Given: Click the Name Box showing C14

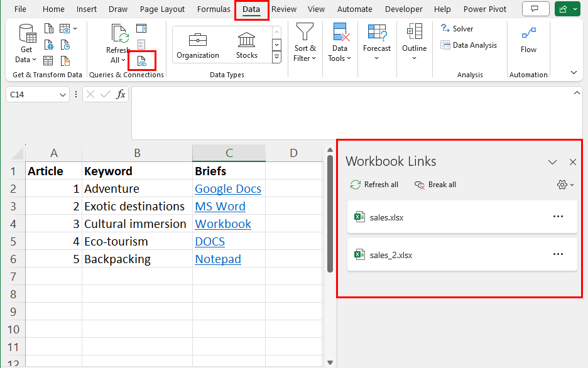Looking at the screenshot, I should (x=32, y=94).
